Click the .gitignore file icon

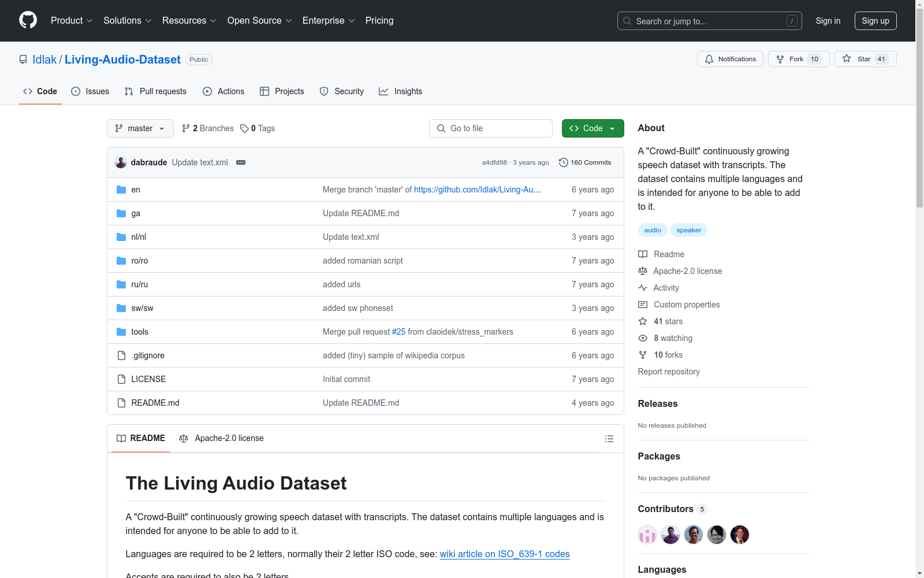(121, 355)
